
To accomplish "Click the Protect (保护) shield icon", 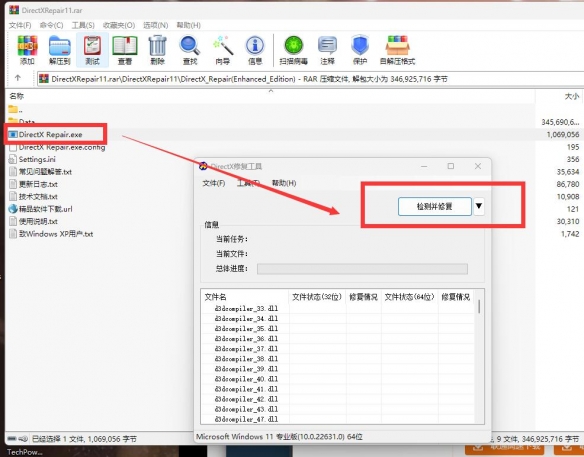I will (360, 50).
